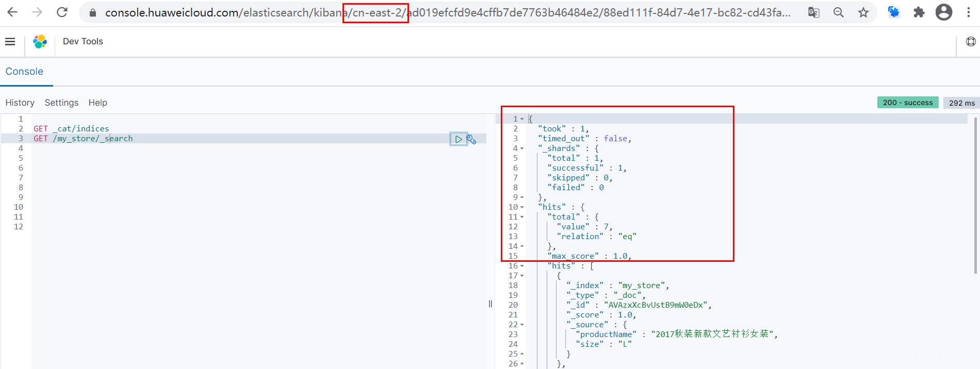Click the GET /my_store/_search request line

click(83, 139)
